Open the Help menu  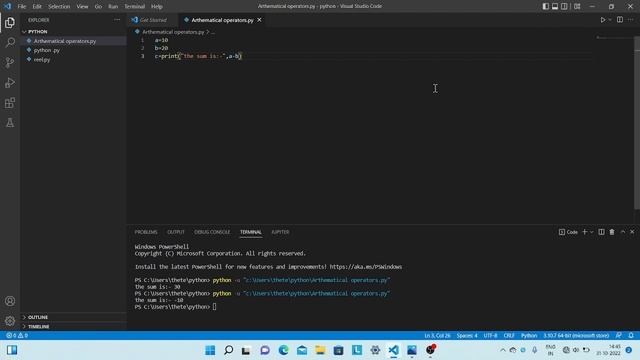point(157,6)
